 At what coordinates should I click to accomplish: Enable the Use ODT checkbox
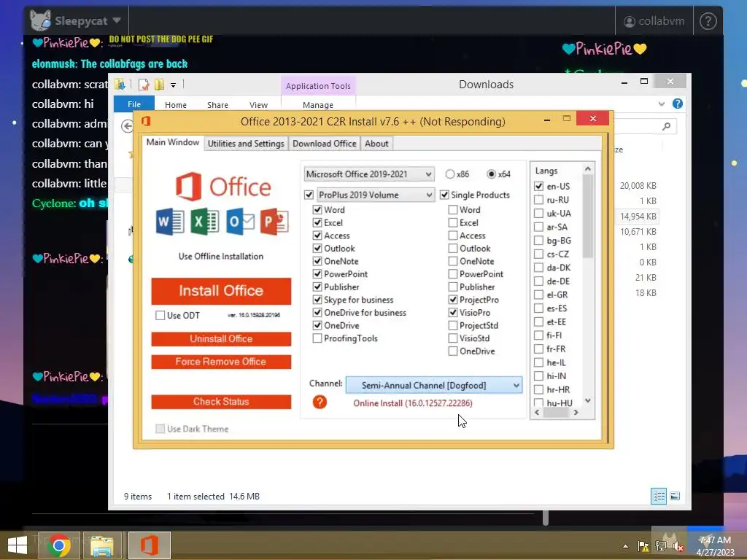[160, 315]
